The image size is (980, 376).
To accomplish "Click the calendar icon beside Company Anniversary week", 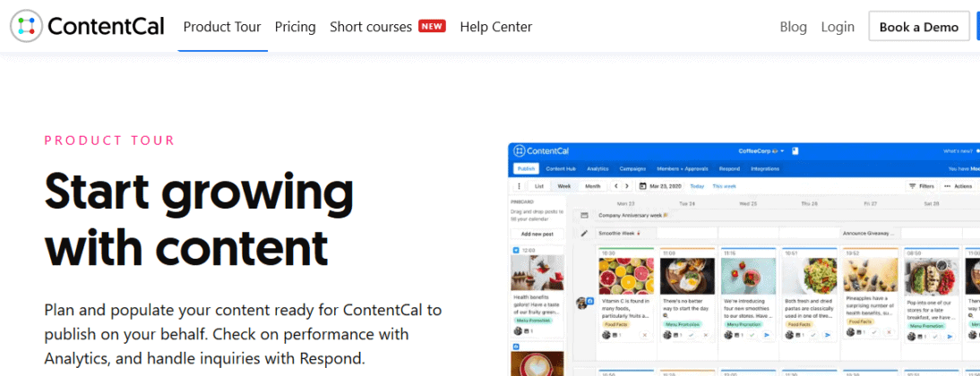I will pyautogui.click(x=584, y=215).
